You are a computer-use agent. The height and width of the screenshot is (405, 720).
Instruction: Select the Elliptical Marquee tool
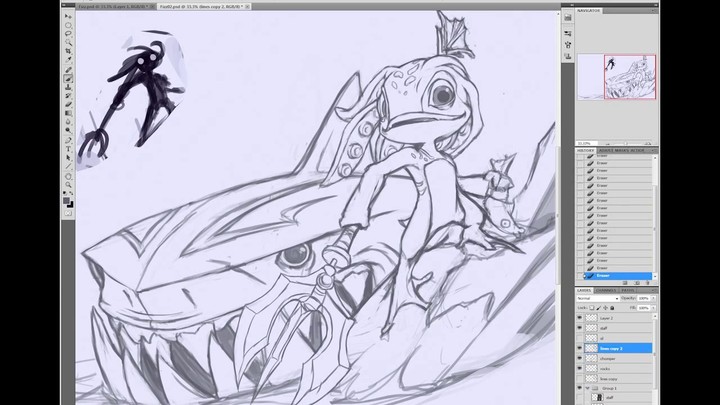[x=68, y=25]
